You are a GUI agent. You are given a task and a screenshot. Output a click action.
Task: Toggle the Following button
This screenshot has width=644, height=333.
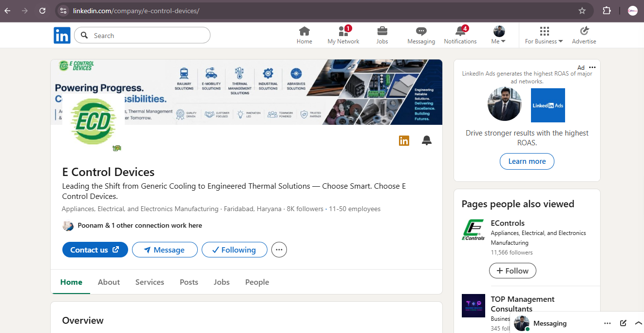(x=234, y=250)
